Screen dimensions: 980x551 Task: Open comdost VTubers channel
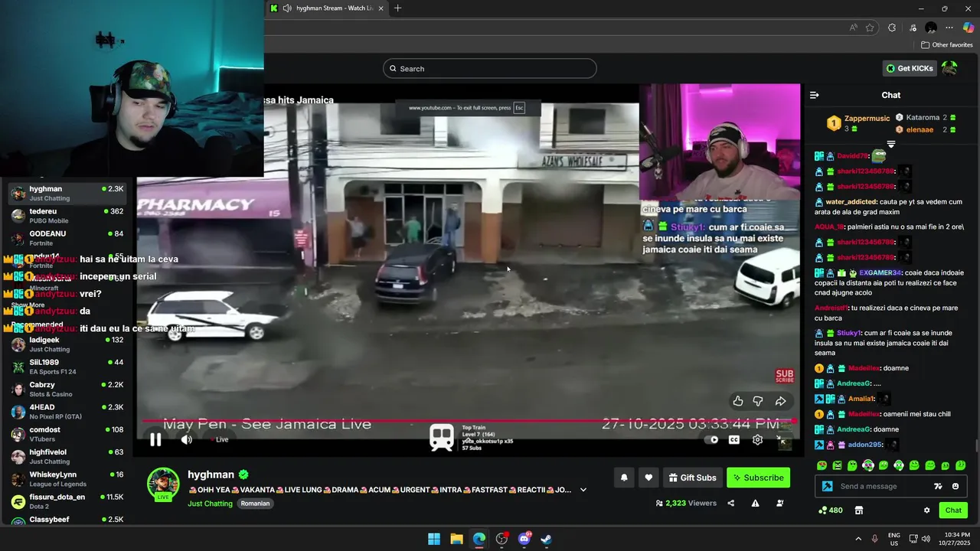click(x=68, y=434)
